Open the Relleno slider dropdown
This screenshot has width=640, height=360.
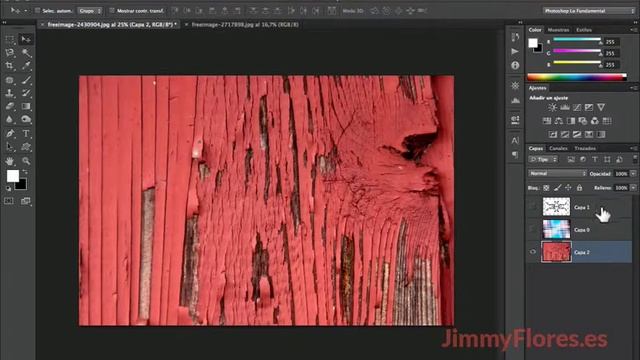pos(633,188)
